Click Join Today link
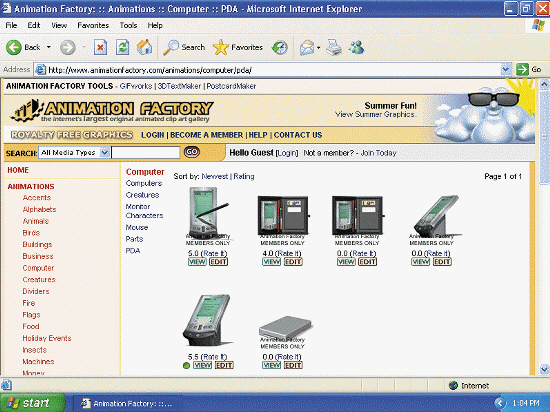Image resolution: width=550 pixels, height=412 pixels. click(378, 153)
